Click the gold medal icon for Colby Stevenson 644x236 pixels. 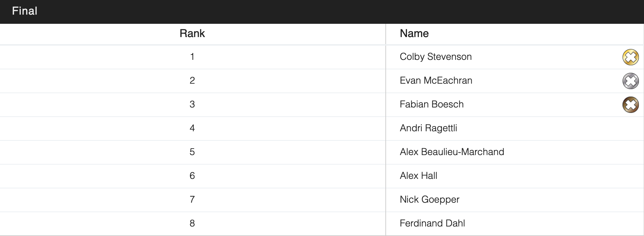click(630, 57)
